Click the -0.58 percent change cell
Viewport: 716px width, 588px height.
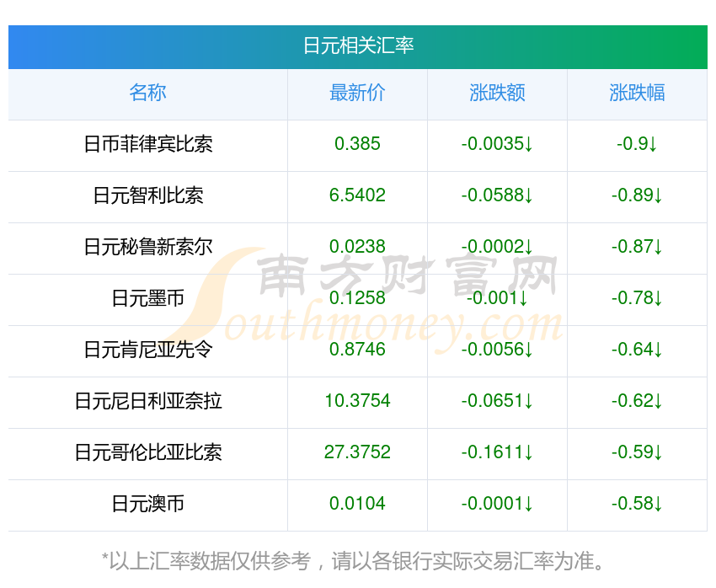[637, 504]
